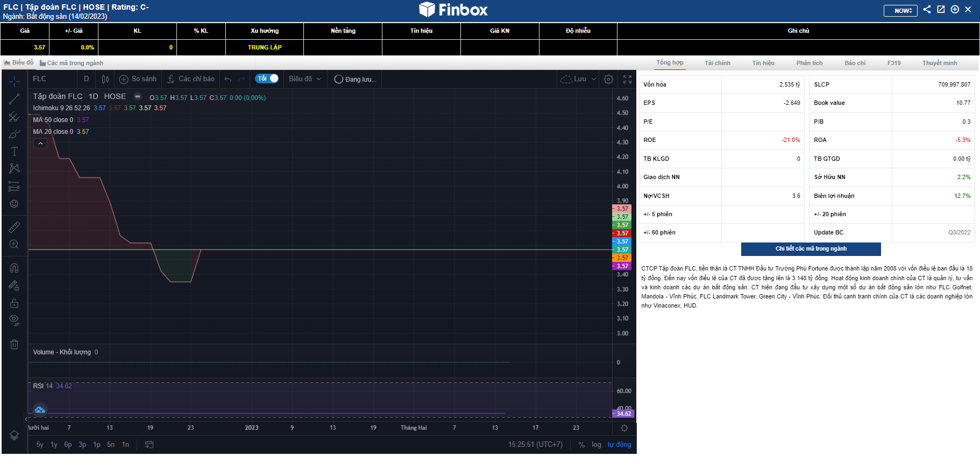Open chart settings gear icon
This screenshot has width=980, height=470.
pos(608,79)
